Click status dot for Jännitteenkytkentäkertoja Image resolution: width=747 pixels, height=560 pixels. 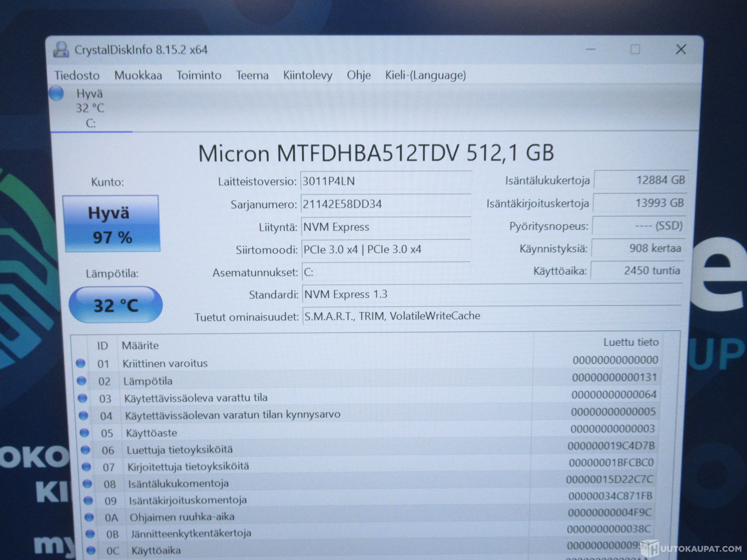90,534
